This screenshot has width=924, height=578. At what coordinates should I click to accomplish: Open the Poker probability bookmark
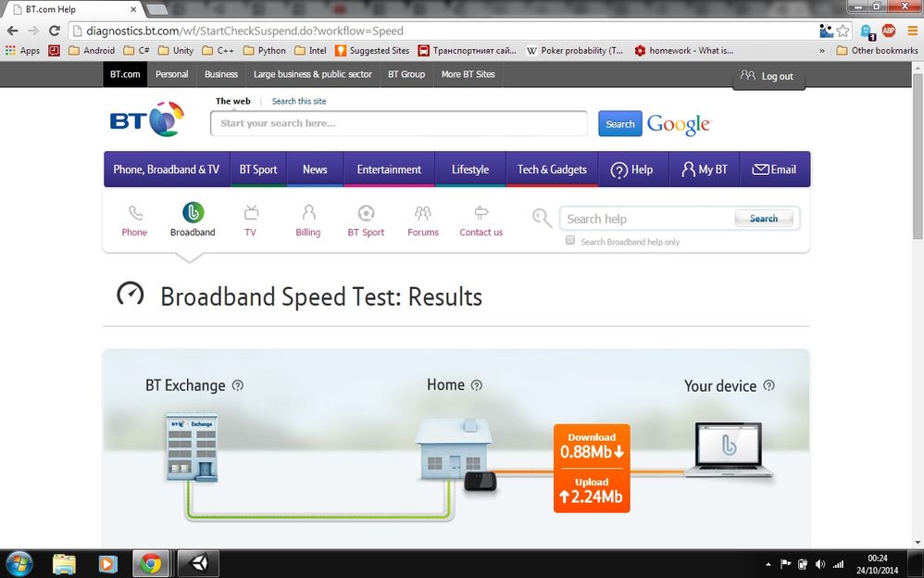[575, 51]
